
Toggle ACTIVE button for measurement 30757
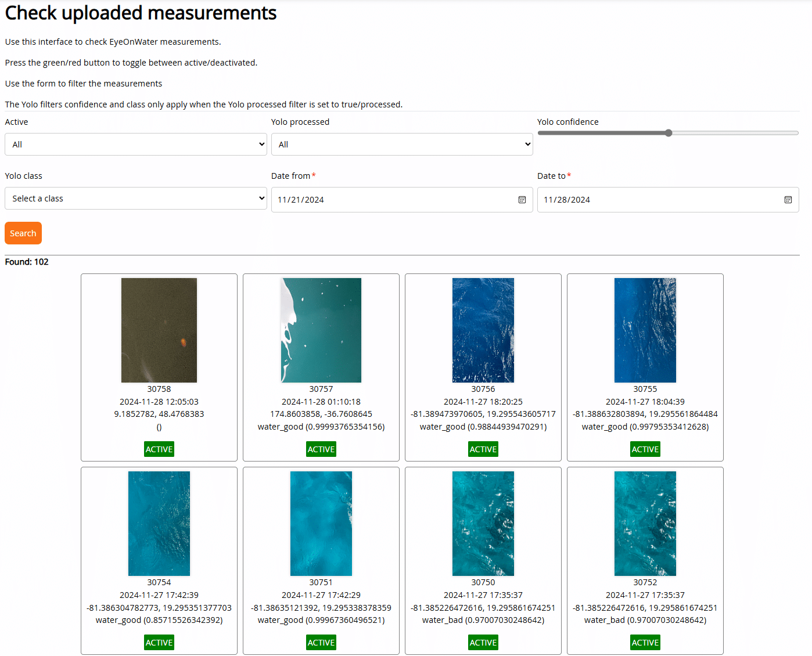pyautogui.click(x=321, y=449)
